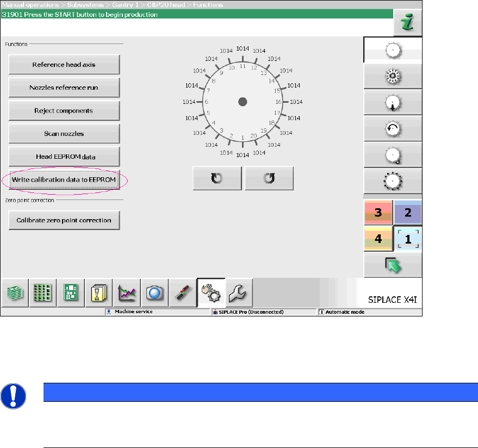Click Calibrate zero point correction
The image size is (478, 448).
click(x=64, y=220)
